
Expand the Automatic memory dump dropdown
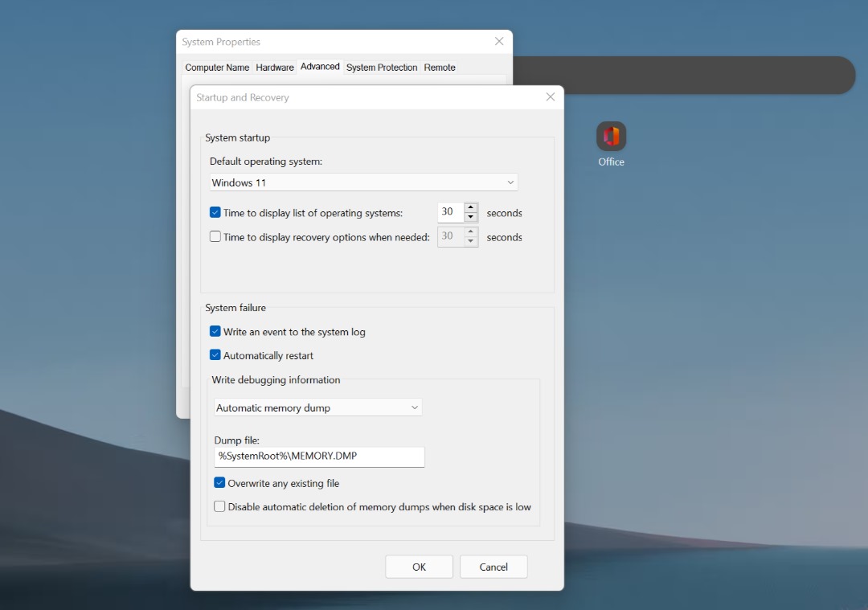coord(317,407)
